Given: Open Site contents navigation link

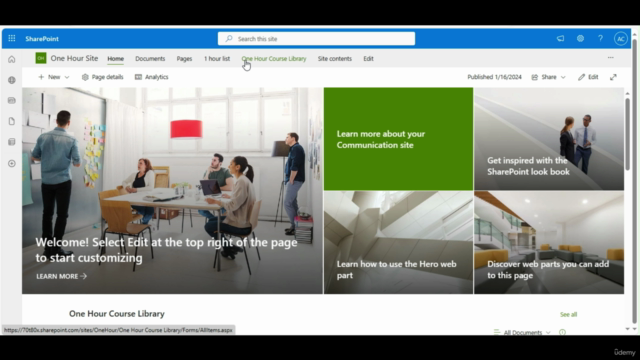Looking at the screenshot, I should [335, 59].
